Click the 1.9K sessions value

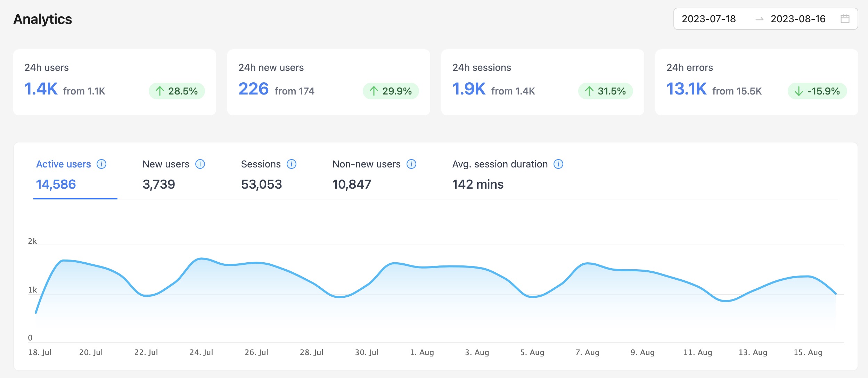(x=469, y=89)
